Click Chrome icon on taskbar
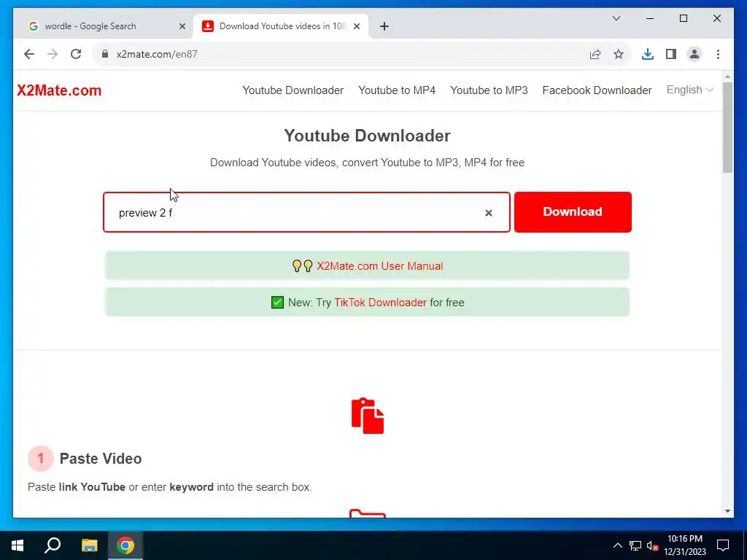The image size is (747, 560). click(x=125, y=545)
